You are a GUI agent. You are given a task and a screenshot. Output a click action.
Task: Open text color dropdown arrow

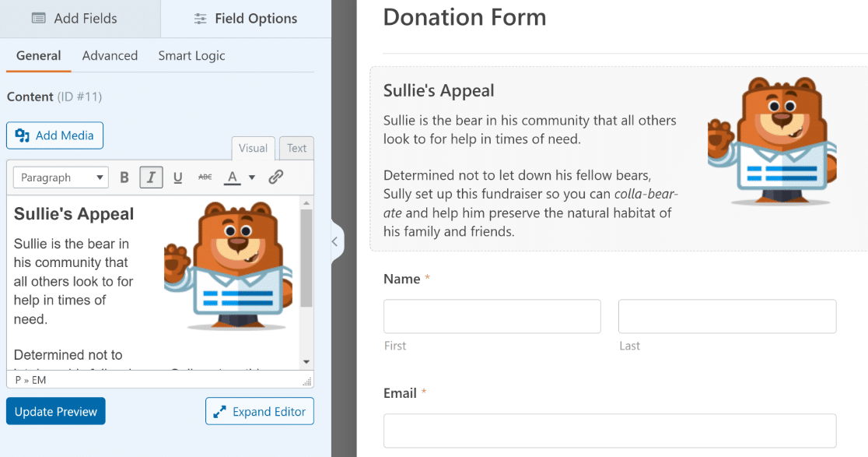tap(252, 178)
